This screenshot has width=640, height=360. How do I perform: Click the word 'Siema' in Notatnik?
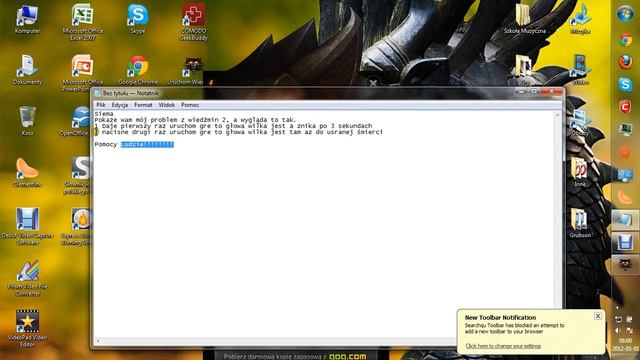click(104, 113)
